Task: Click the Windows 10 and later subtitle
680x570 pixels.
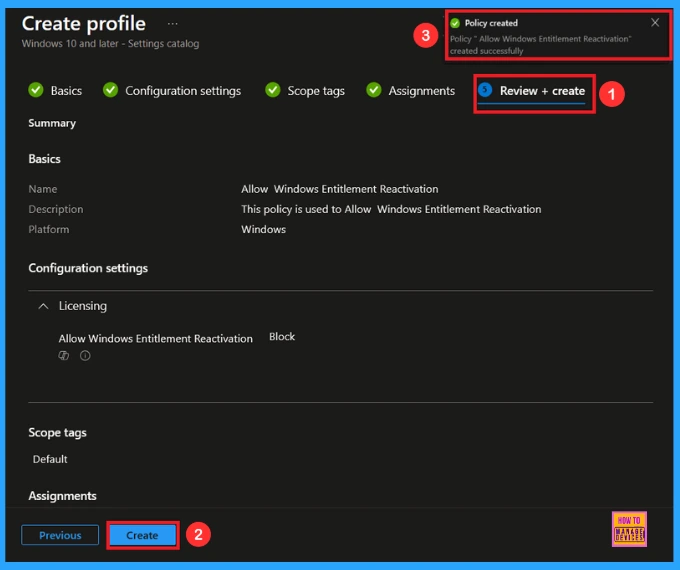Action: pyautogui.click(x=111, y=44)
